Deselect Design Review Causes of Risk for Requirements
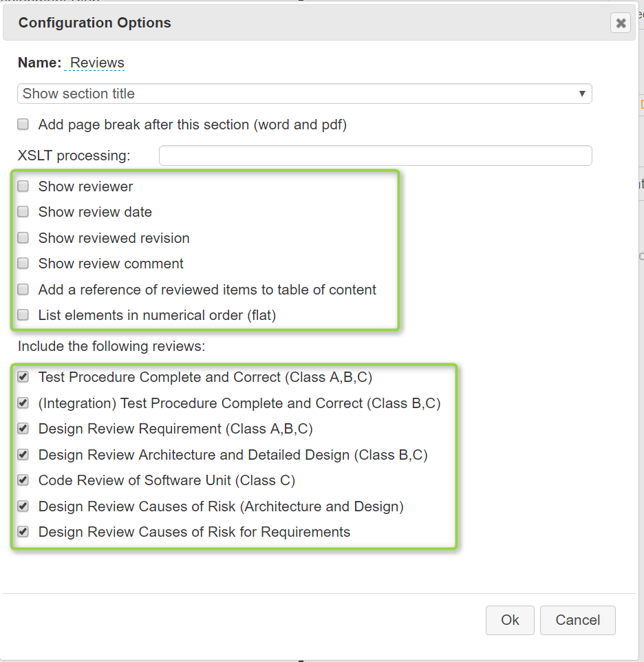The height and width of the screenshot is (662, 644). [x=23, y=532]
